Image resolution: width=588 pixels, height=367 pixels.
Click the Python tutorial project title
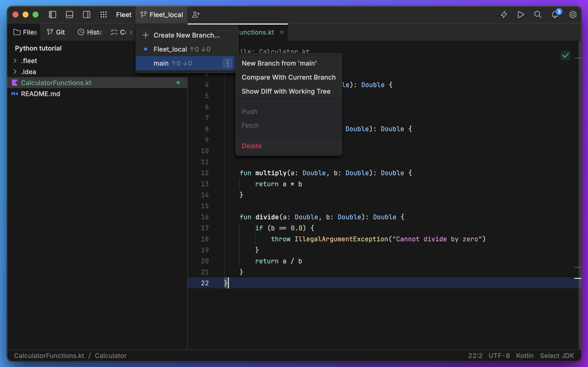coord(38,48)
